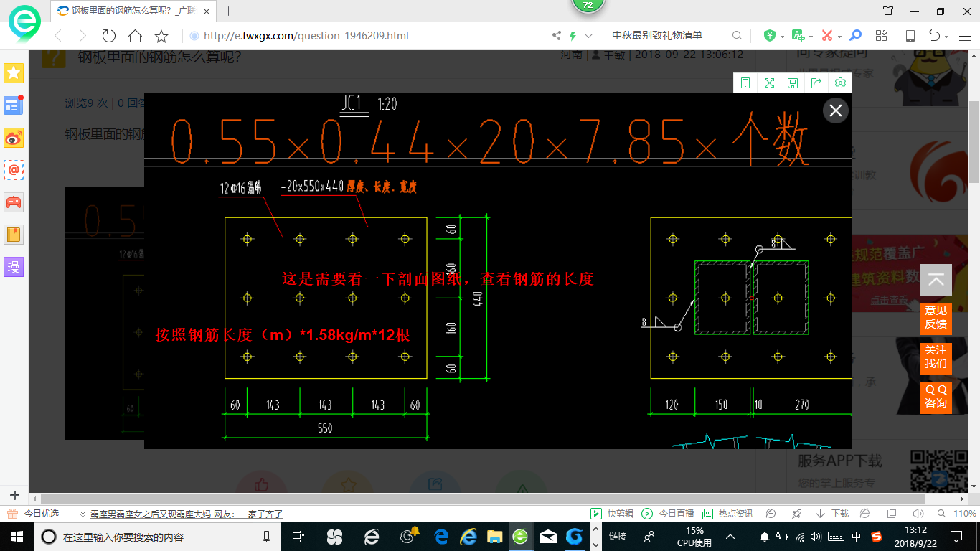Open the extensions grid icon
Viewport: 980px width, 551px height.
click(x=882, y=36)
